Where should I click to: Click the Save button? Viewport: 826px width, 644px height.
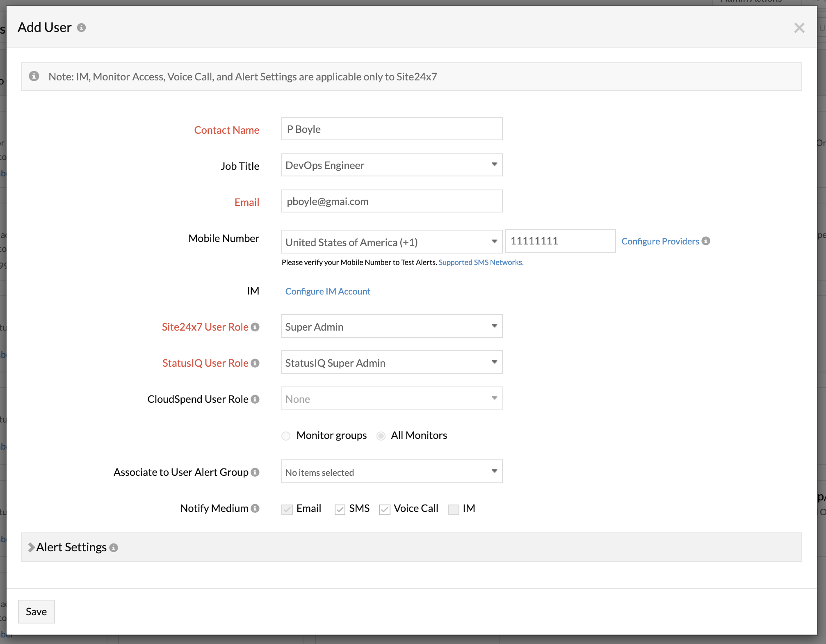(36, 611)
